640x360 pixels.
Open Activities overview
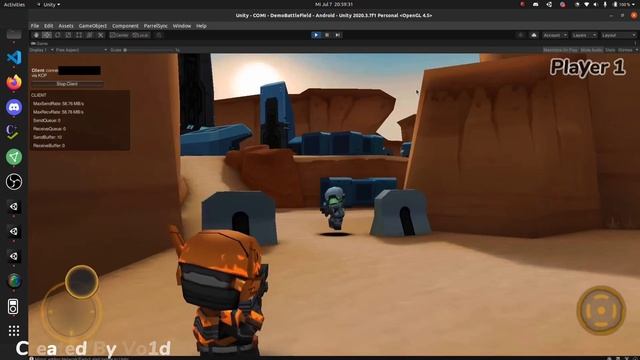[x=14, y=4]
